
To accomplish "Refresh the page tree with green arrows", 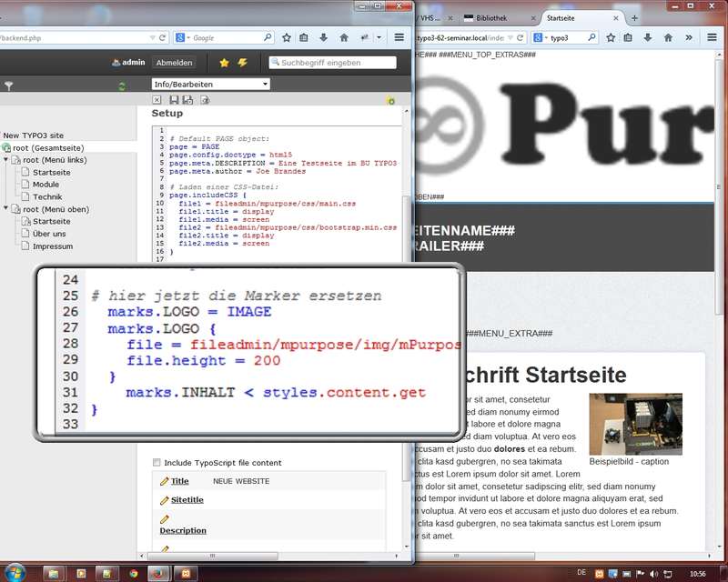I will (x=122, y=86).
